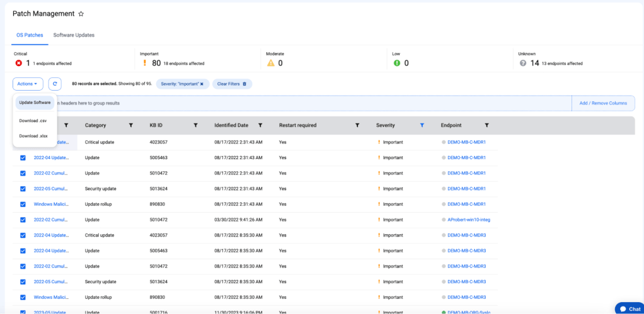Open the Restart required column filter icon
The width and height of the screenshot is (644, 314).
coord(357,125)
